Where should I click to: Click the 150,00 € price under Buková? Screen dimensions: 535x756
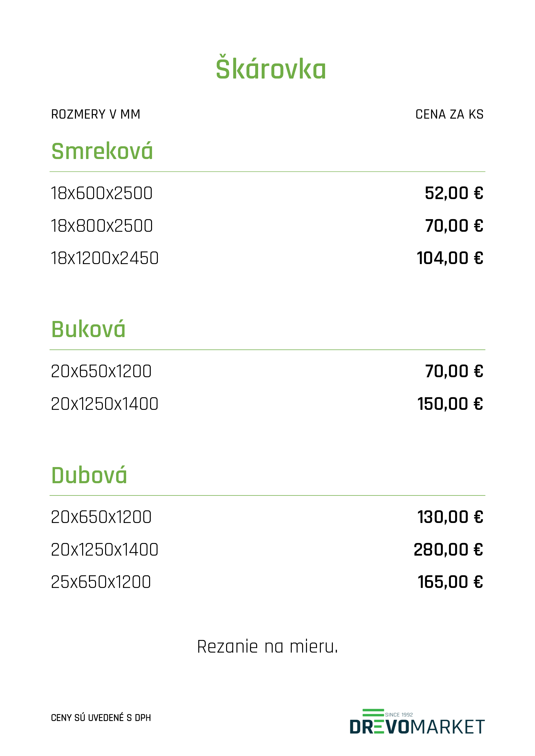pos(450,404)
